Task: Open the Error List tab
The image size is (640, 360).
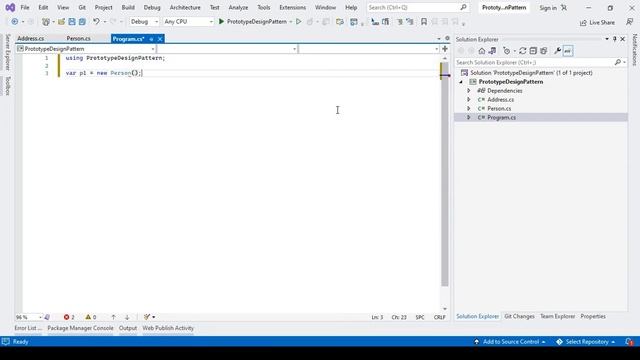Action: [28, 328]
